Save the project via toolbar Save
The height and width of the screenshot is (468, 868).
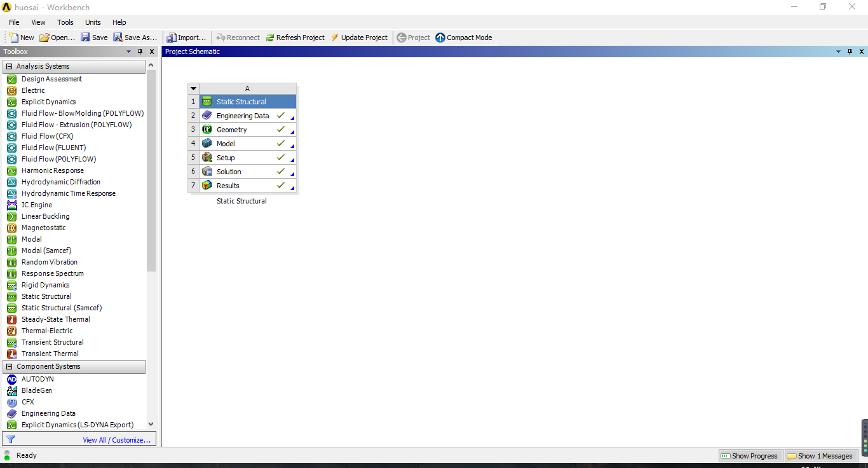point(94,38)
